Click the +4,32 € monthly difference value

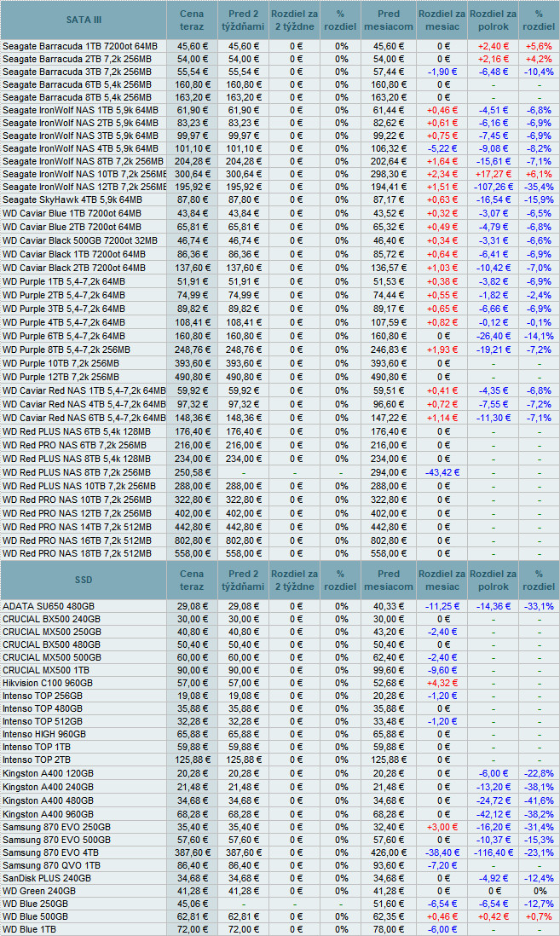click(442, 683)
